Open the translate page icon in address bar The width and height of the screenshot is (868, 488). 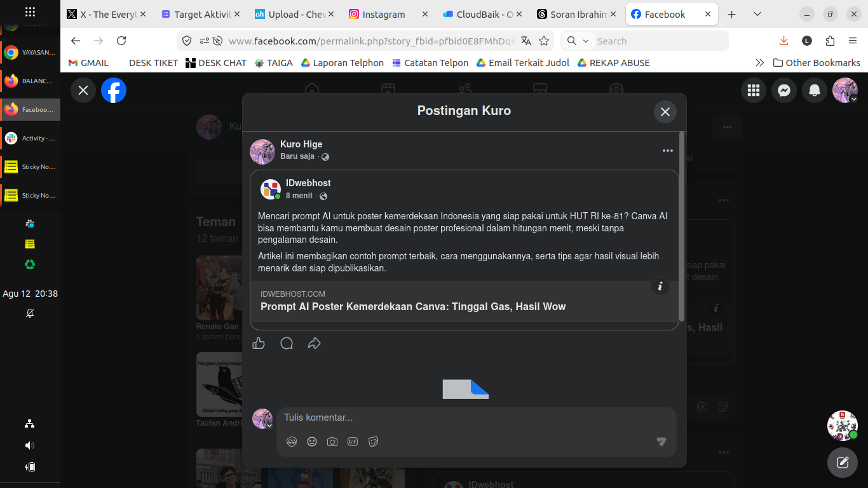[526, 41]
